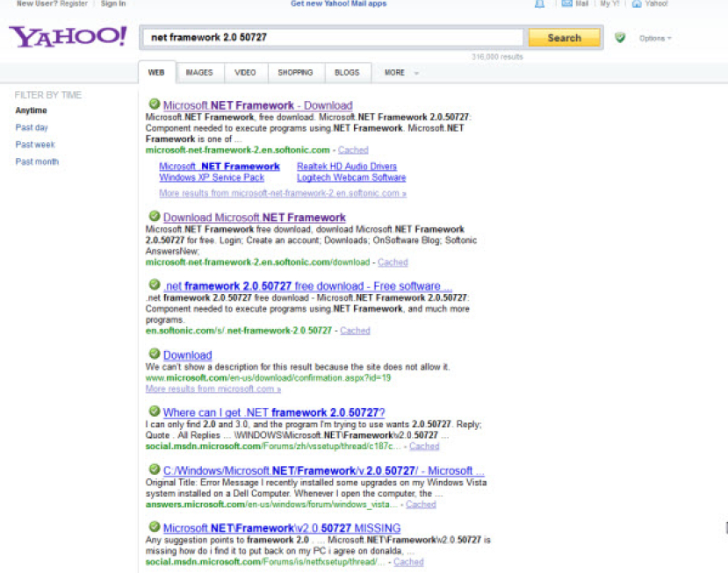
Task: Go to Yahoo! home via house icon
Action: (637, 4)
